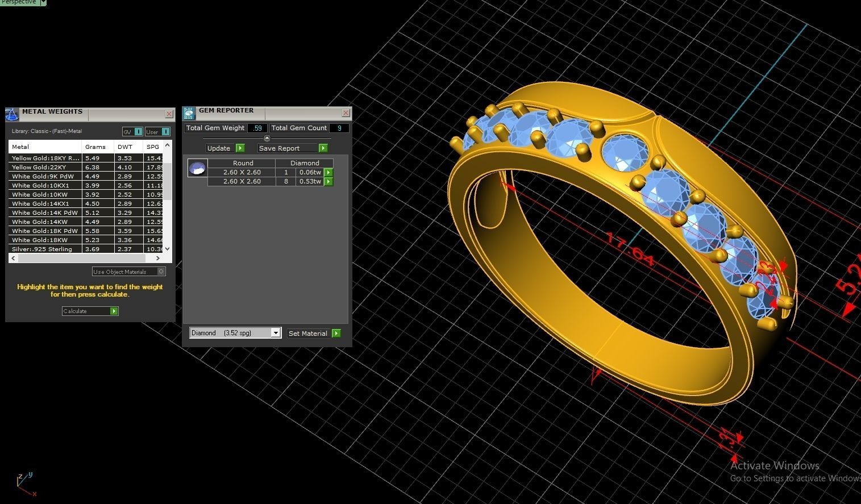Image resolution: width=861 pixels, height=504 pixels.
Task: Click the Grams column header
Action: 98,147
